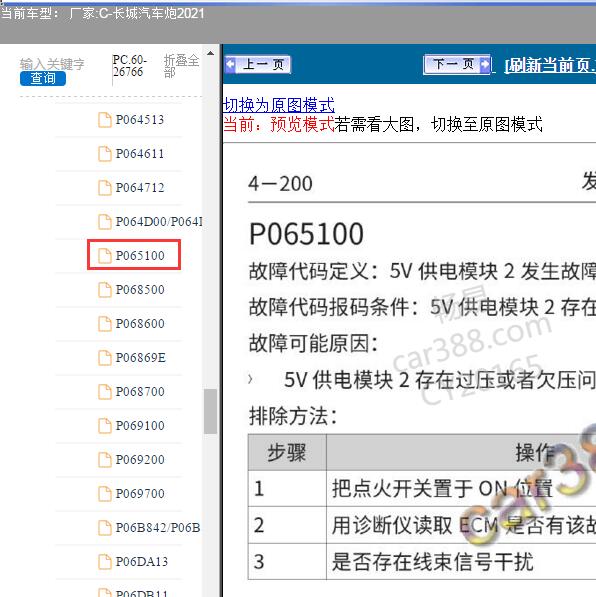Open the P068600 tree entry
596x597 pixels.
pyautogui.click(x=140, y=324)
